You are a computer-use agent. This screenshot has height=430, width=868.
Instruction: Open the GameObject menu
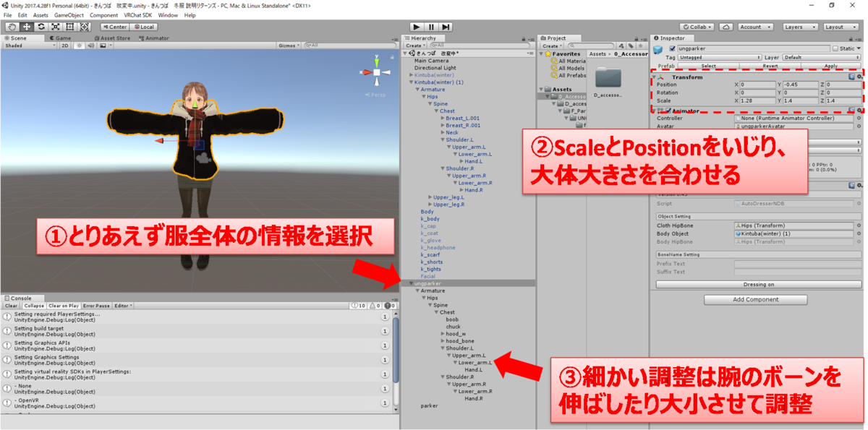coord(68,15)
